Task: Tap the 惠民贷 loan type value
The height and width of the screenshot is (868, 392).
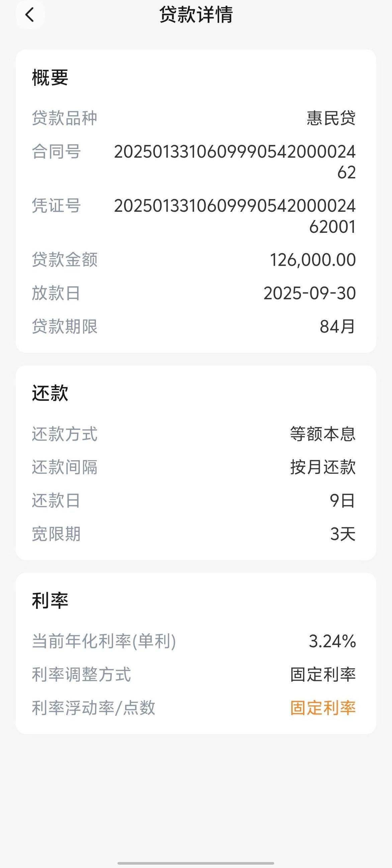Action: tap(331, 118)
